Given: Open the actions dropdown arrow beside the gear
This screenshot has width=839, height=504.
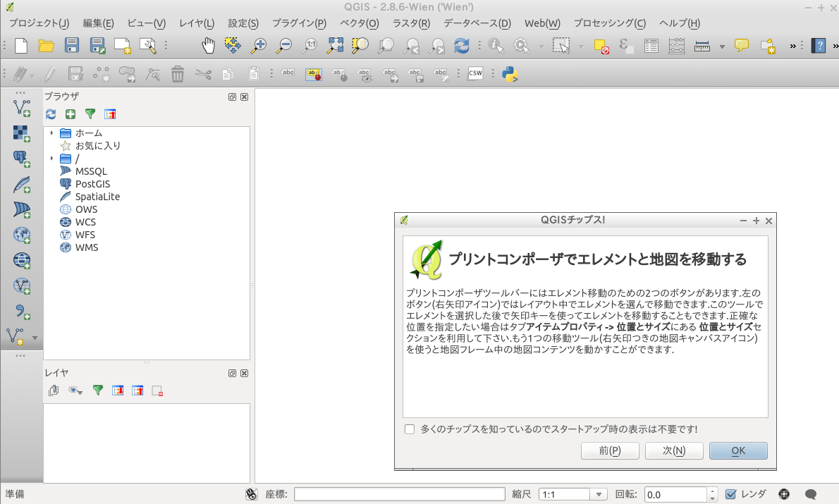Looking at the screenshot, I should click(x=541, y=47).
